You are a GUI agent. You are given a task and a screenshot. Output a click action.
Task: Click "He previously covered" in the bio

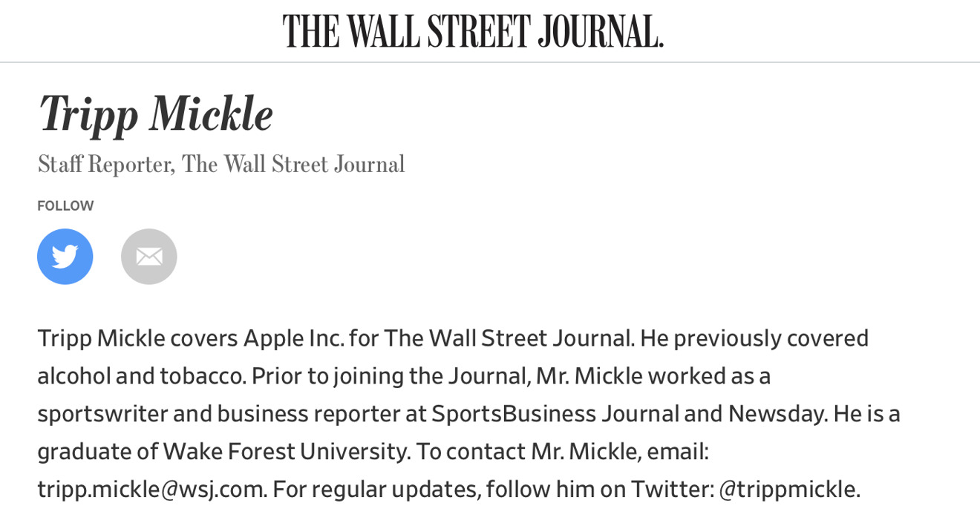754,338
